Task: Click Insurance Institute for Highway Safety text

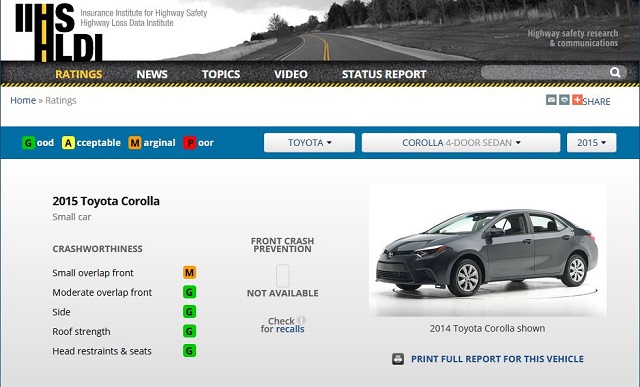Action: pyautogui.click(x=144, y=13)
